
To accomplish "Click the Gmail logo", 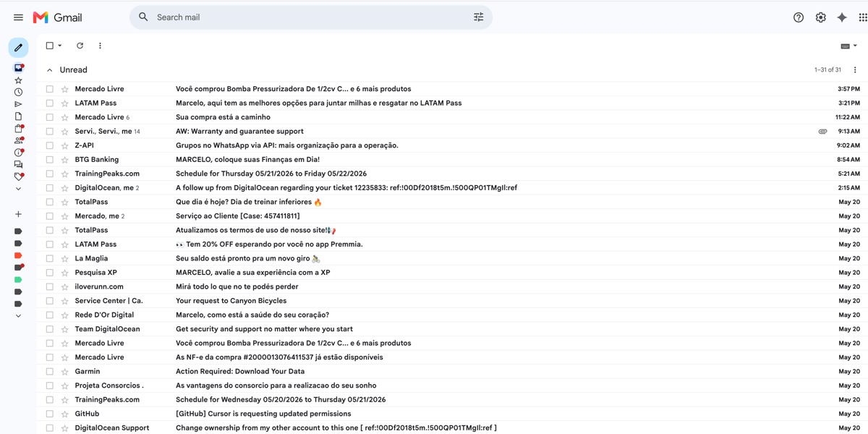I will (58, 17).
